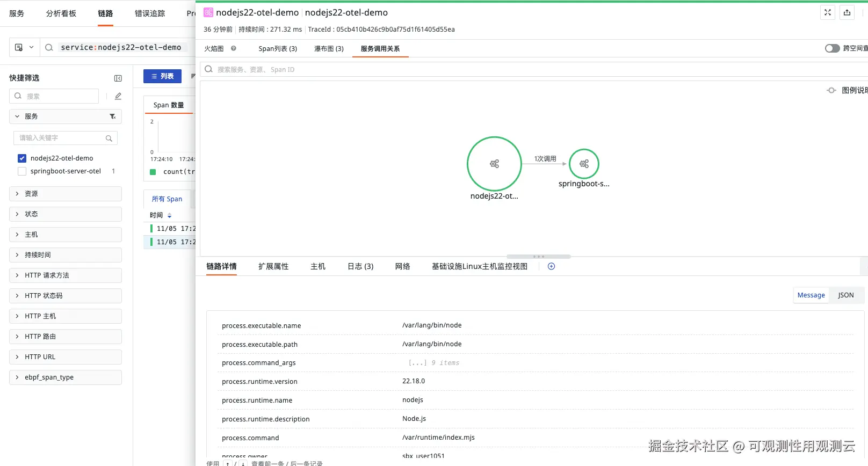Expand the 状态 filter group

[x=66, y=214]
